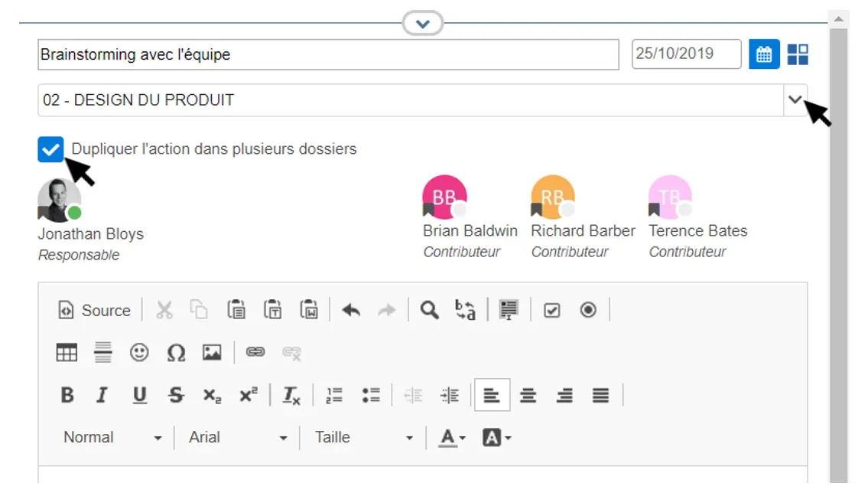
Task: Insert a table in the editor
Action: (67, 353)
